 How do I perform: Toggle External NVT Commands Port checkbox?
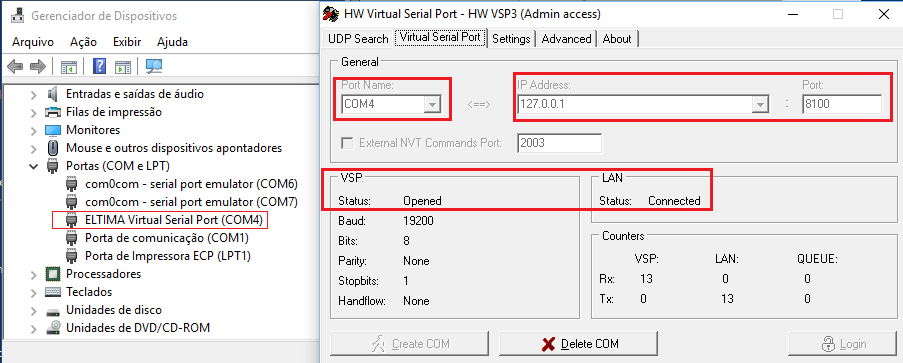click(347, 143)
